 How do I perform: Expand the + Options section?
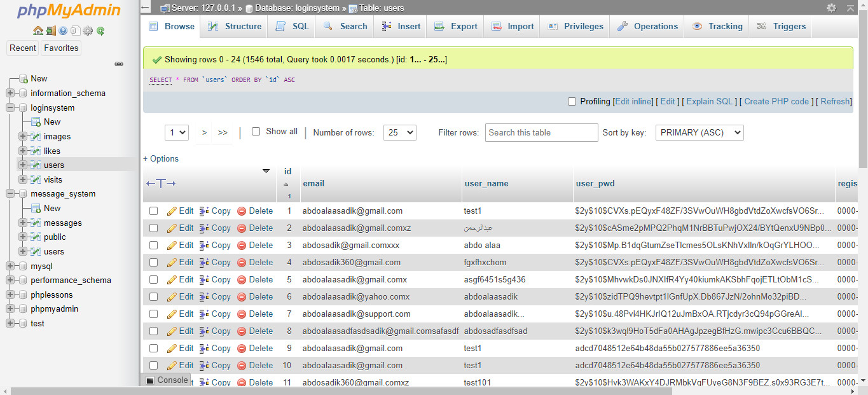point(160,158)
